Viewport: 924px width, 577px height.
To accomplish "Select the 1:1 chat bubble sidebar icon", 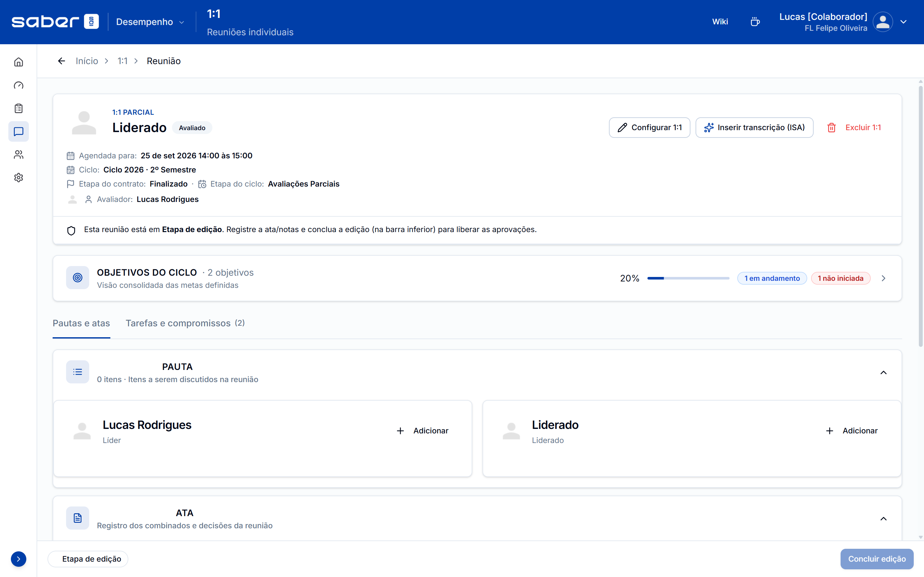I will (x=18, y=132).
